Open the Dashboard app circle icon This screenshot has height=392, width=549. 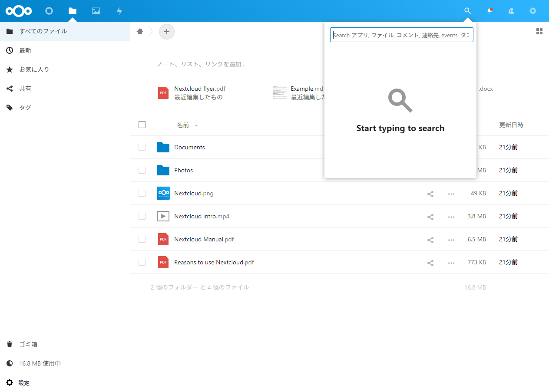(x=49, y=11)
